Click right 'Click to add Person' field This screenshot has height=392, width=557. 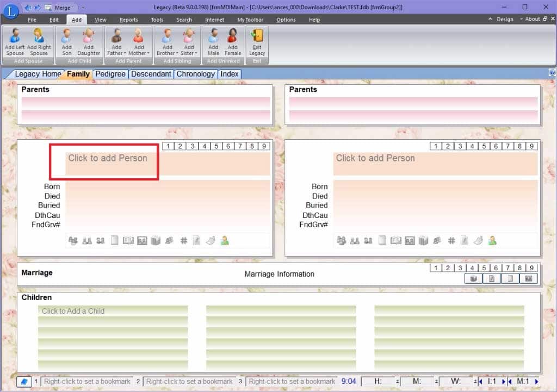coord(435,164)
